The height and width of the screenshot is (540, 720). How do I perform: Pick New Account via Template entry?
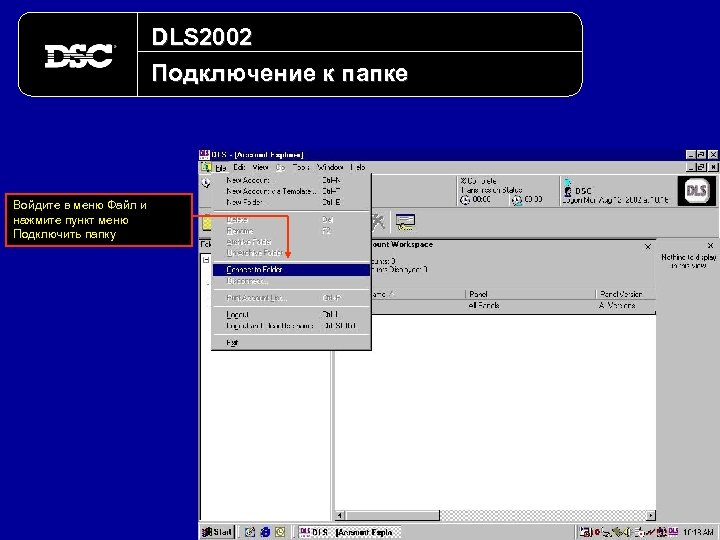[x=291, y=191]
